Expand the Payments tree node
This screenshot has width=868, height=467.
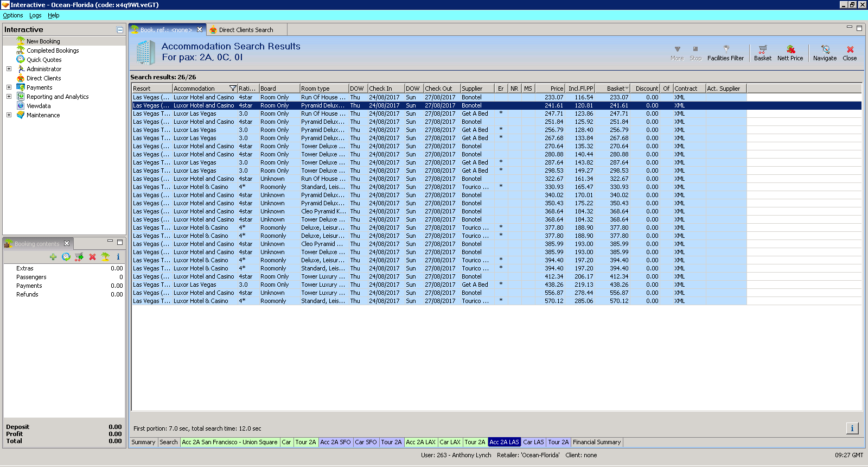(9, 87)
